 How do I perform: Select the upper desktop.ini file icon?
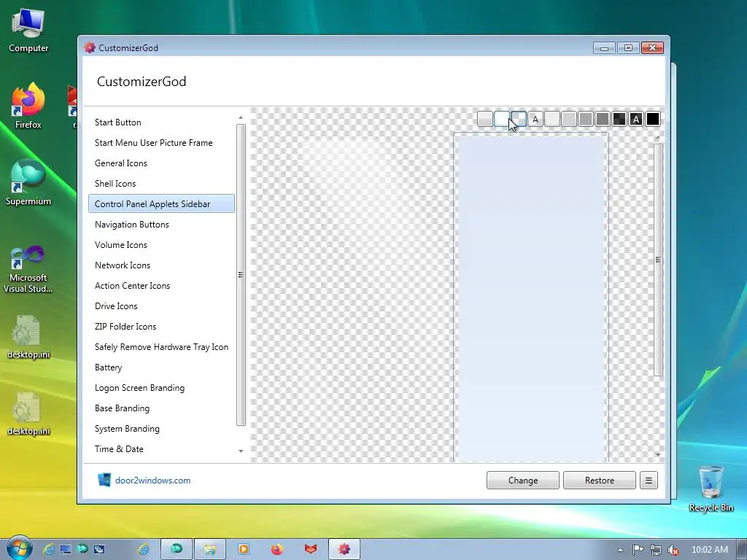[x=28, y=337]
